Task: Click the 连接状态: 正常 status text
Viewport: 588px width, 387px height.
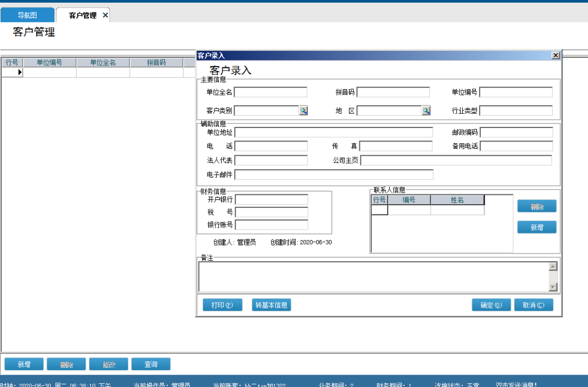Action: pyautogui.click(x=457, y=385)
